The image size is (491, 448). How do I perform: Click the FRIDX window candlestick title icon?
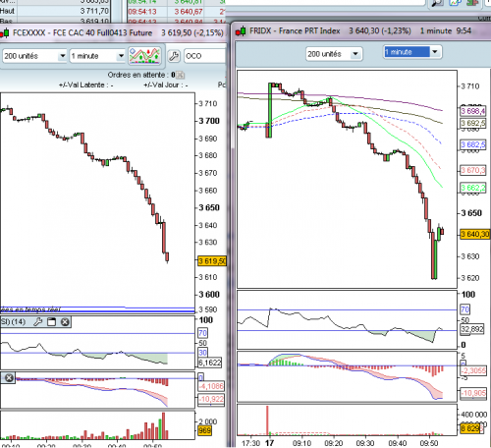(241, 31)
